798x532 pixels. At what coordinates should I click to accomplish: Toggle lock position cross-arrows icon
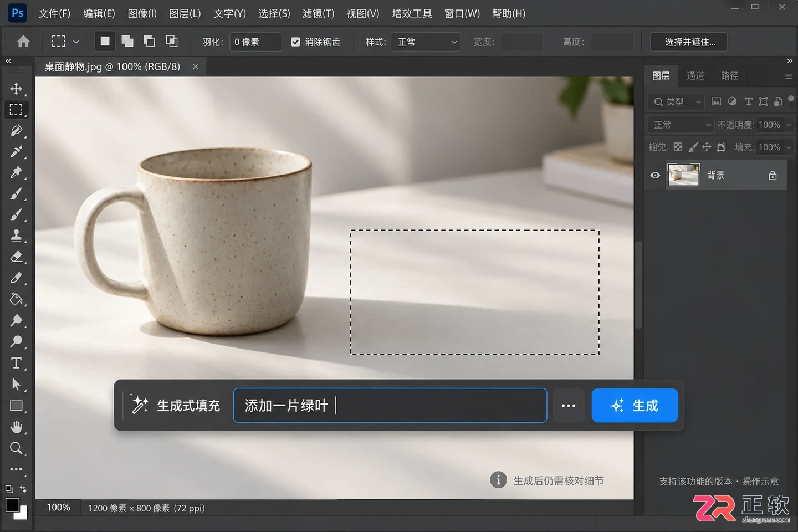pos(707,147)
